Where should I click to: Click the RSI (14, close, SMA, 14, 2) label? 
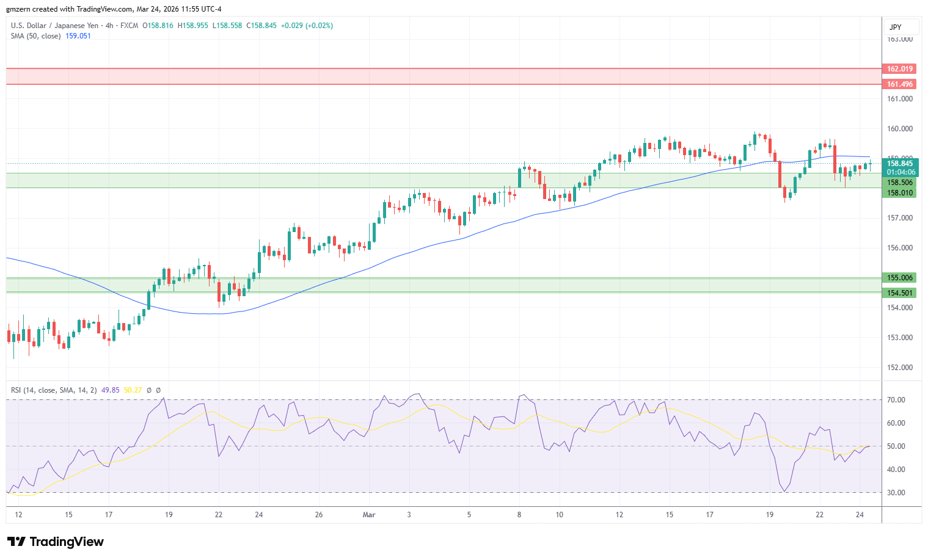[x=54, y=390]
